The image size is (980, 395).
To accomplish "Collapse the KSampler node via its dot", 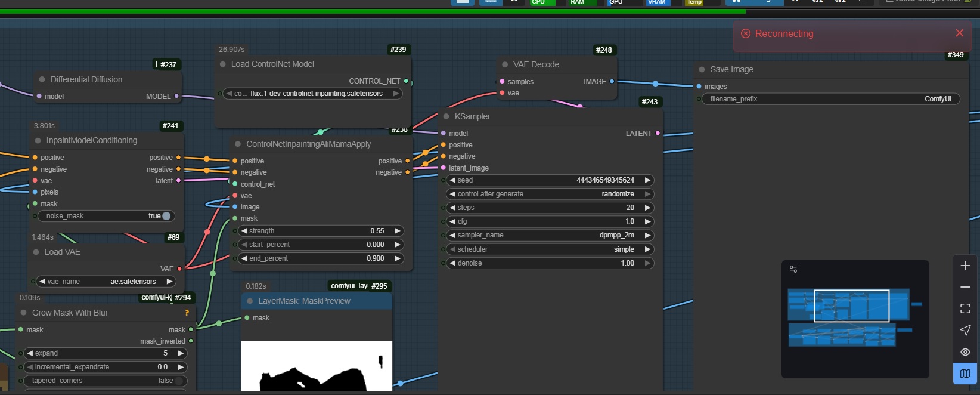I will pyautogui.click(x=446, y=116).
